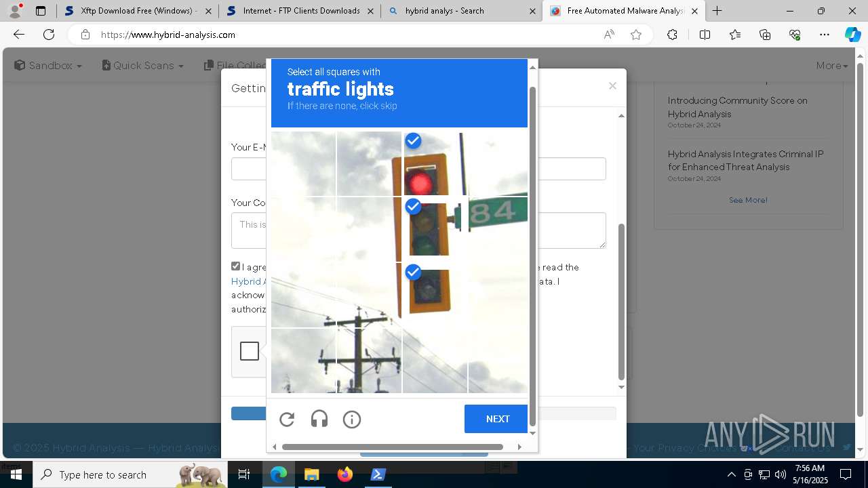This screenshot has height=488, width=868.
Task: Open Collections icon in toolbar
Action: 765,35
